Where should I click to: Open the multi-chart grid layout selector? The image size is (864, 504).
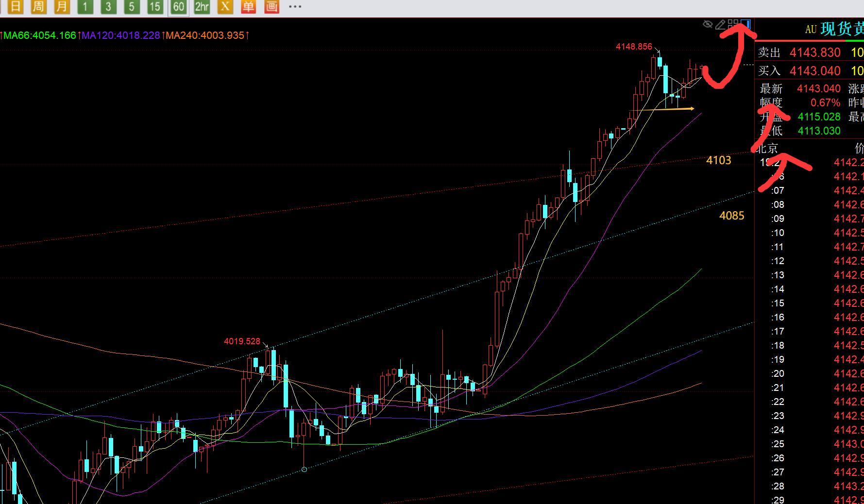pos(733,24)
